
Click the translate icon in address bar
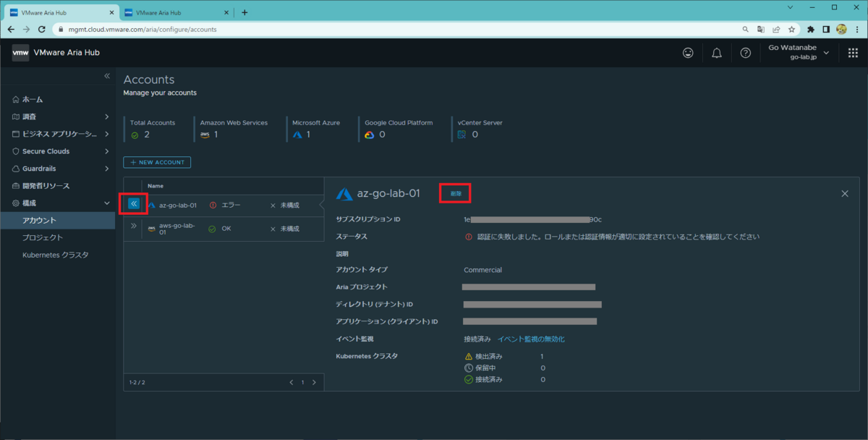761,30
